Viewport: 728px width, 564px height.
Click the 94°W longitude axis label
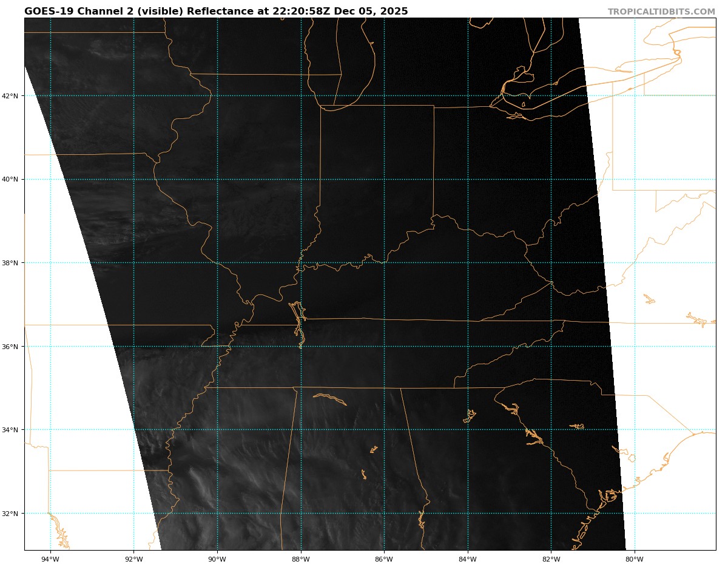pos(50,559)
